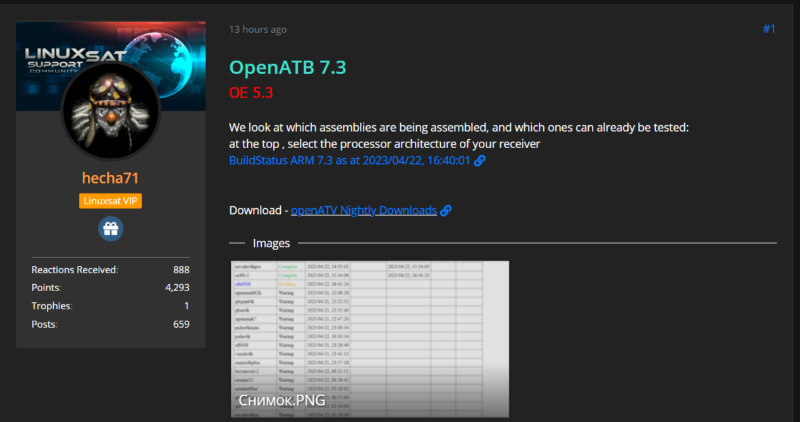Click the OpenATB 7.3 heading

pos(288,67)
